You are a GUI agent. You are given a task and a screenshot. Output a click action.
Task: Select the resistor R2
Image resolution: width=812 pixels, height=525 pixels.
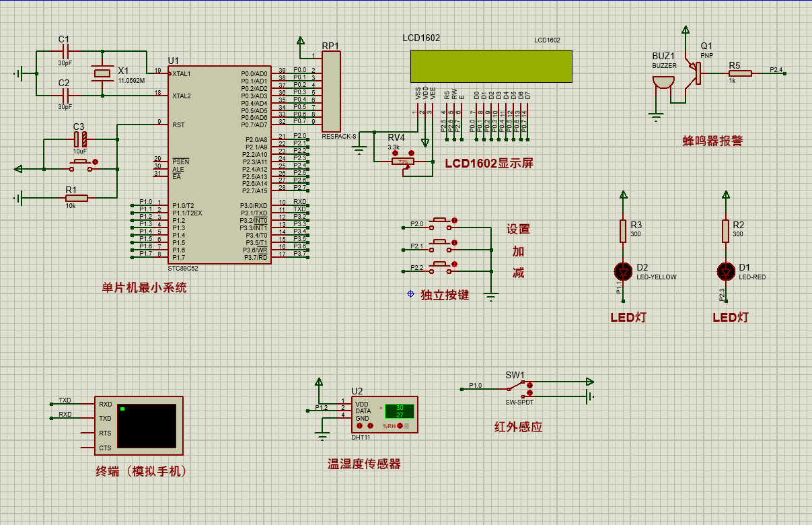click(x=725, y=231)
